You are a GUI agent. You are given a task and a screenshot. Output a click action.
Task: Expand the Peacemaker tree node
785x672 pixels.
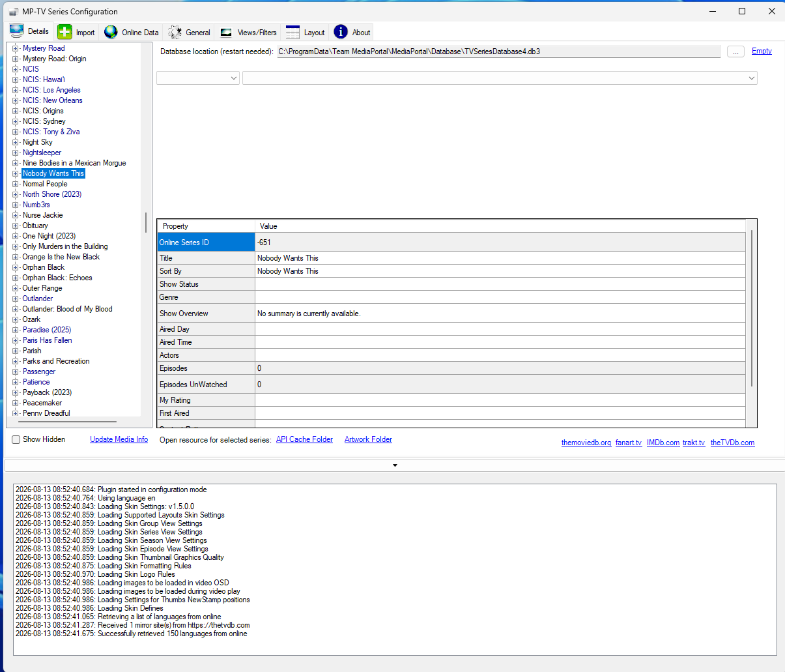coord(16,403)
